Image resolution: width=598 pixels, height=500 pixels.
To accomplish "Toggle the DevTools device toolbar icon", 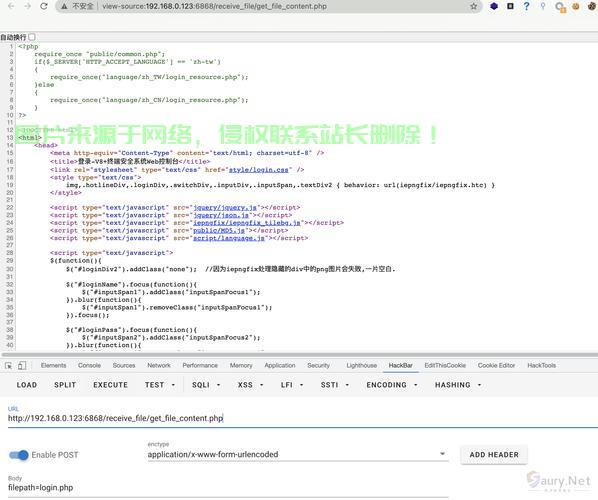I will (x=22, y=365).
